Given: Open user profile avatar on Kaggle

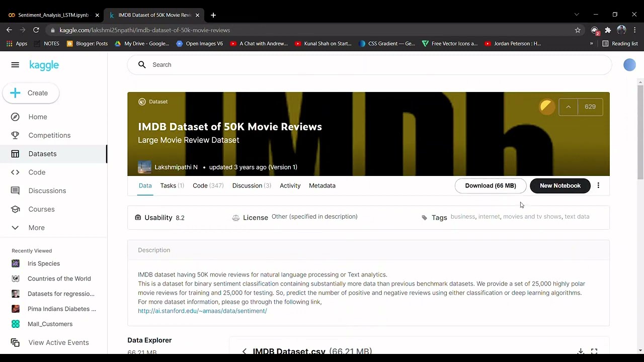Looking at the screenshot, I should (x=629, y=65).
